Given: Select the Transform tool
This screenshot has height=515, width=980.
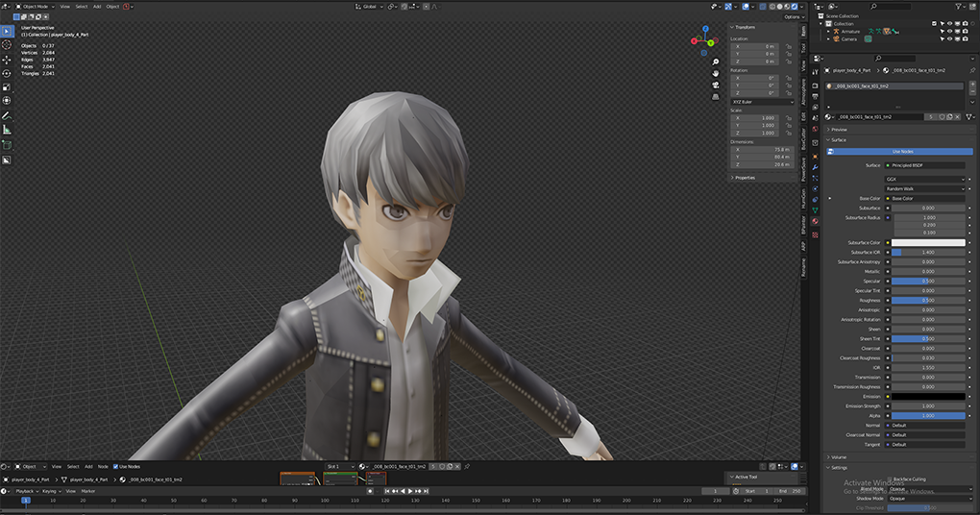Looking at the screenshot, I should pos(7,100).
